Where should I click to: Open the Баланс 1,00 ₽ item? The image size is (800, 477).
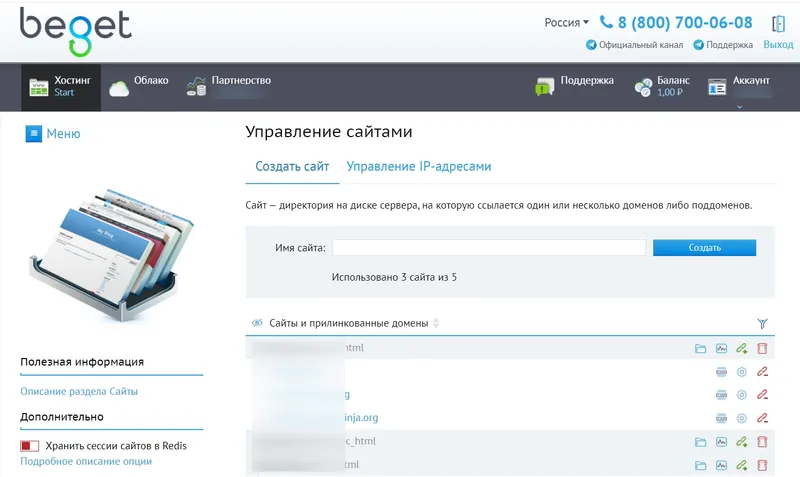pos(662,87)
